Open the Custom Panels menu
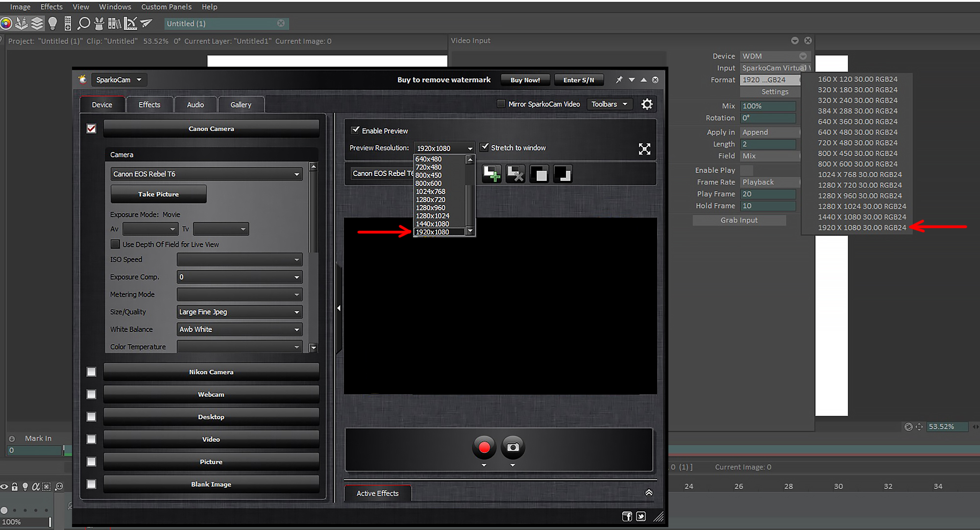980x530 pixels. pos(167,7)
